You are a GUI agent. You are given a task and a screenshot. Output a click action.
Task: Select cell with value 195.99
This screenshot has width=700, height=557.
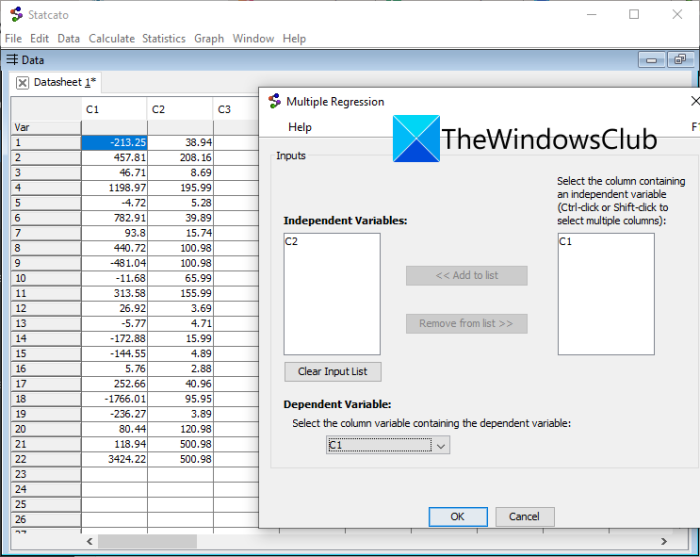pyautogui.click(x=180, y=188)
